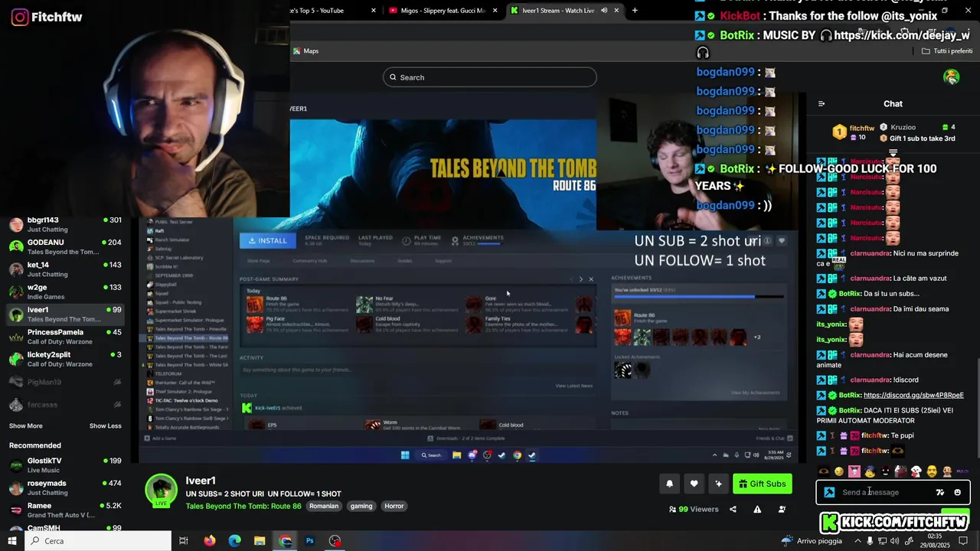
Task: Expand the gift leaderboard drag handle
Action: [x=893, y=153]
